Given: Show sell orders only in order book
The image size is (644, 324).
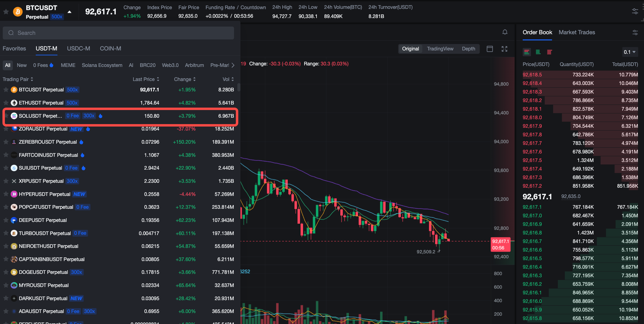Looking at the screenshot, I should coord(549,52).
